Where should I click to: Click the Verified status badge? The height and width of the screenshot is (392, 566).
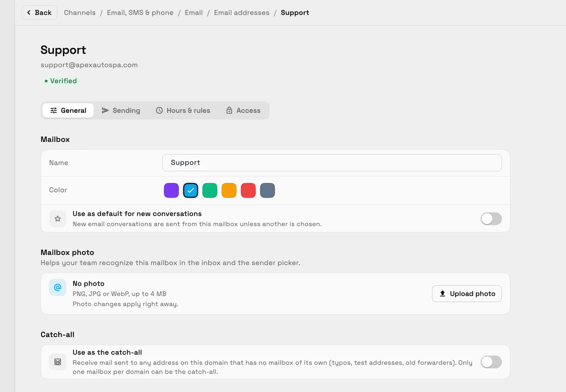pos(60,81)
